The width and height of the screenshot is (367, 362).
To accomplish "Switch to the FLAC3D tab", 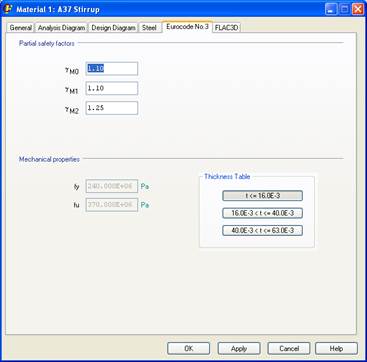I will (x=227, y=28).
